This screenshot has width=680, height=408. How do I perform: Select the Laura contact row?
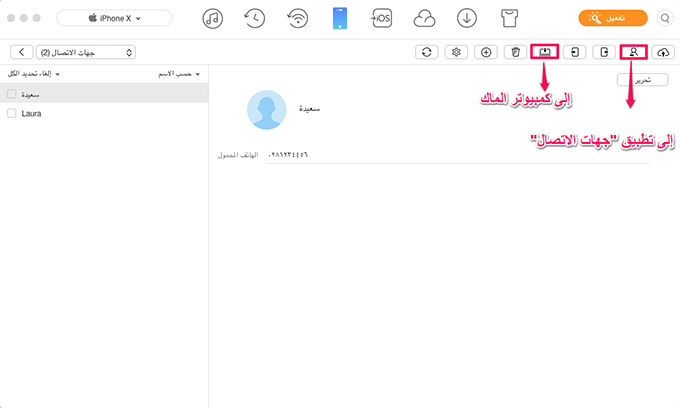(104, 113)
